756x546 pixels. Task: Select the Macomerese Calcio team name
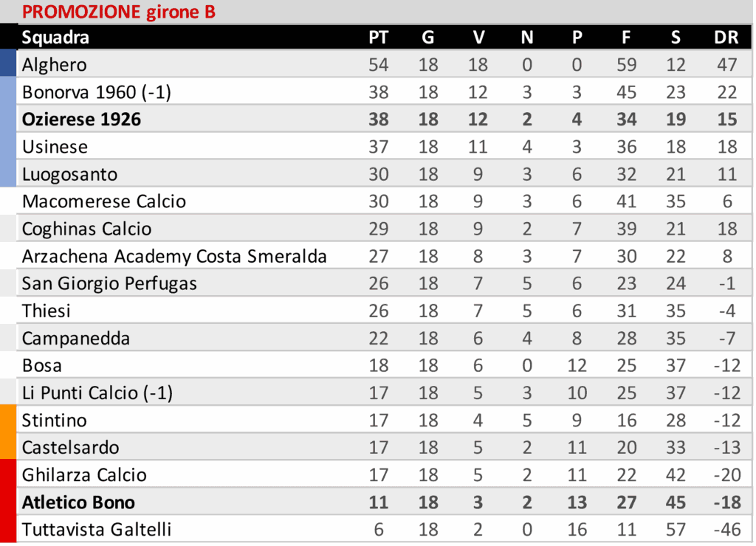point(104,201)
